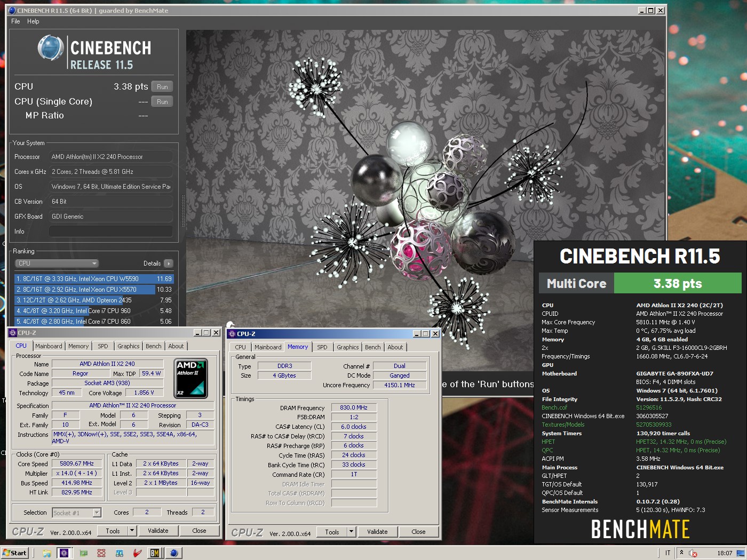This screenshot has height=560, width=747.
Task: Click the IT language indicator
Action: pyautogui.click(x=667, y=553)
